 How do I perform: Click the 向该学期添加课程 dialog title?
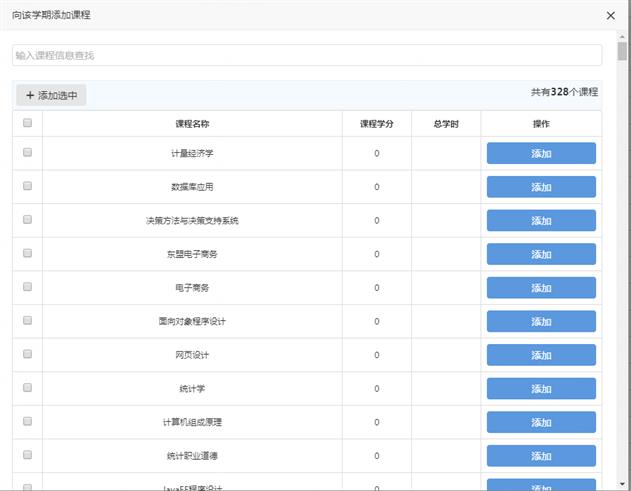51,15
